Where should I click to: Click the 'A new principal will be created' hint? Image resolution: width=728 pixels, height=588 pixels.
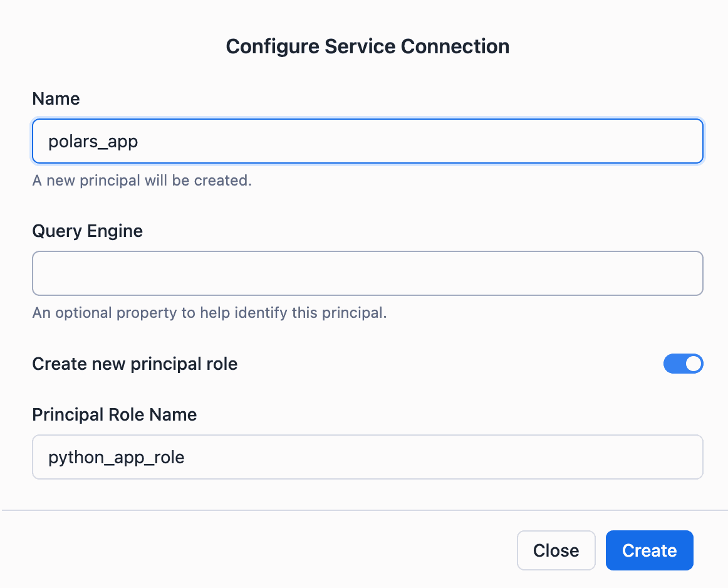point(142,181)
